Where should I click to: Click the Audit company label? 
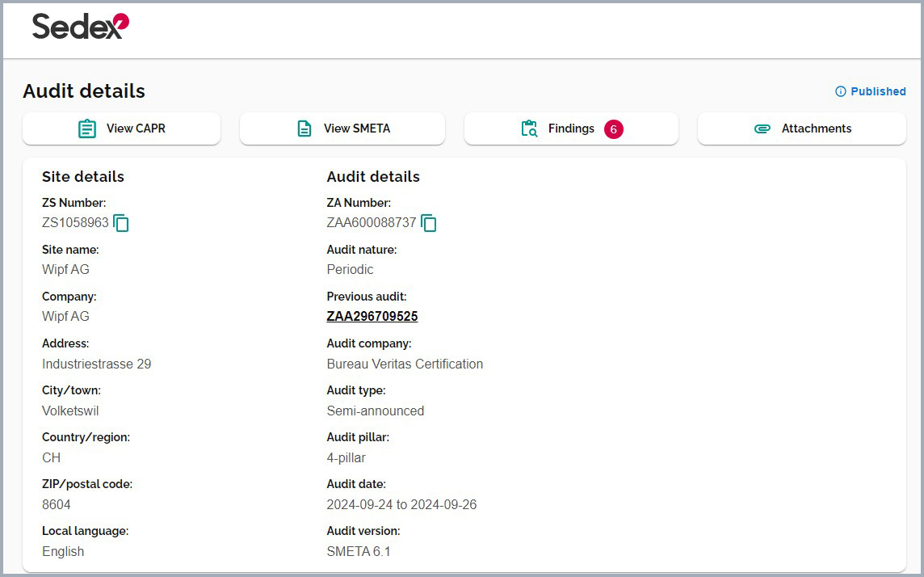point(369,343)
